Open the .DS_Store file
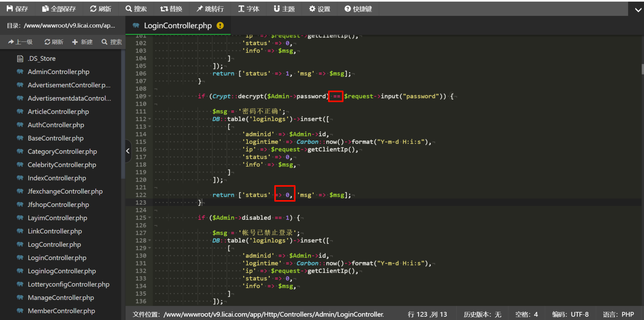644x320 pixels. pos(41,58)
